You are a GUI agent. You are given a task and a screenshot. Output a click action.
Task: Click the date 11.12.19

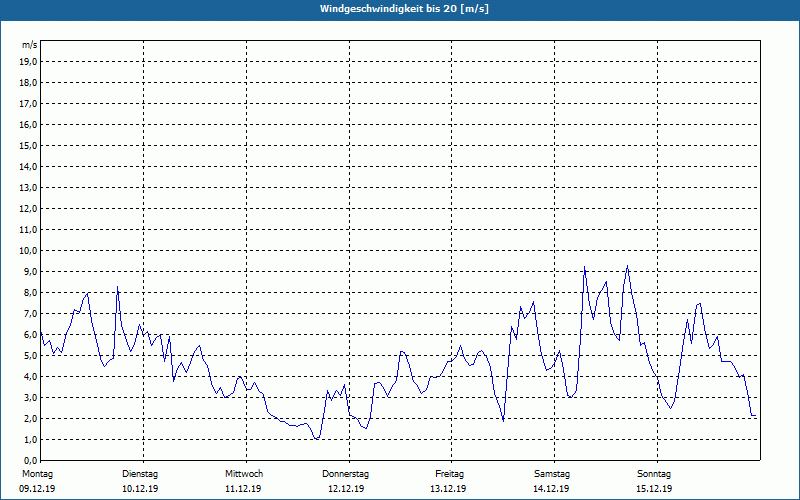243,489
